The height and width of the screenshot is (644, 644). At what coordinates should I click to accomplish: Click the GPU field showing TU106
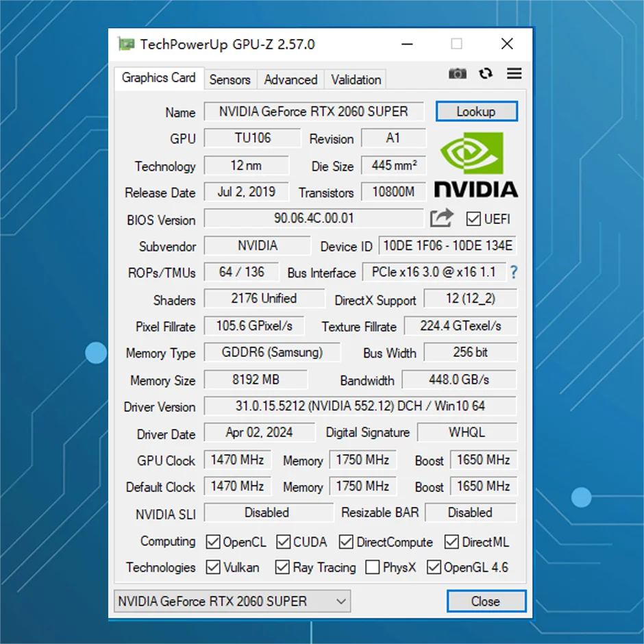(x=253, y=138)
